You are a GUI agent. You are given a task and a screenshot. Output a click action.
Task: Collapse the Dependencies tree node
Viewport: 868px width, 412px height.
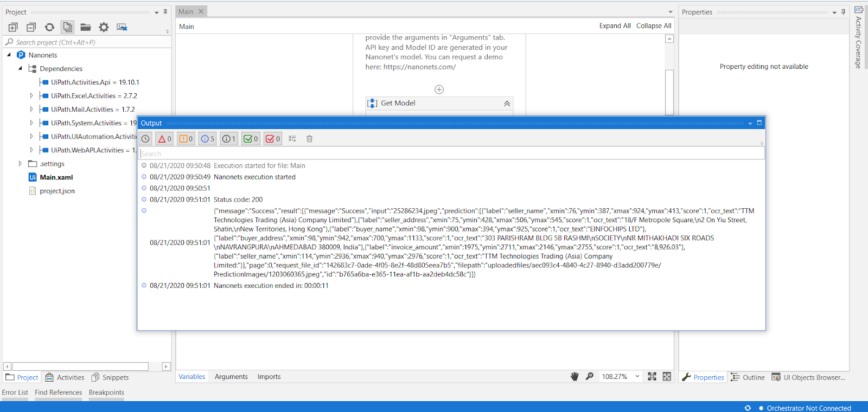(20, 68)
